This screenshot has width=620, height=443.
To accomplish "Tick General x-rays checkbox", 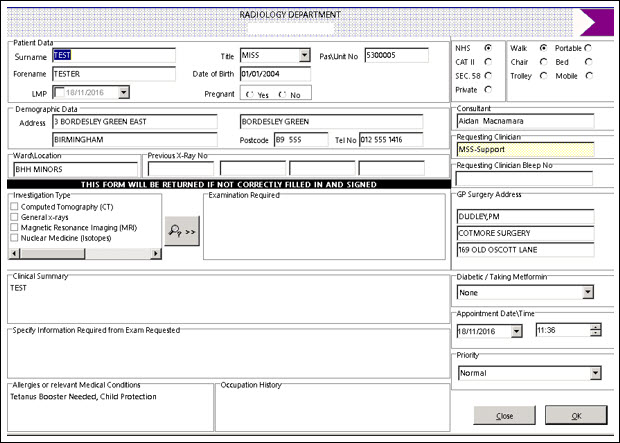I will click(x=14, y=217).
